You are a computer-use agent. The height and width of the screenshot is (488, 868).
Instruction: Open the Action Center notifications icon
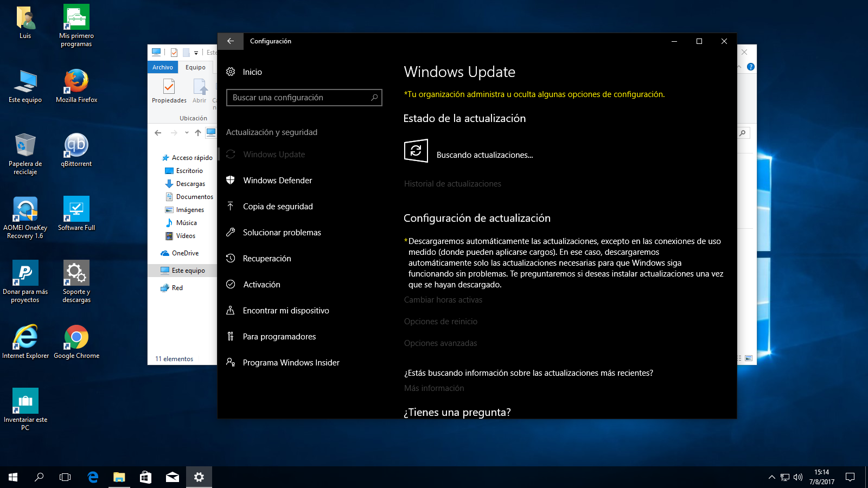pos(850,477)
